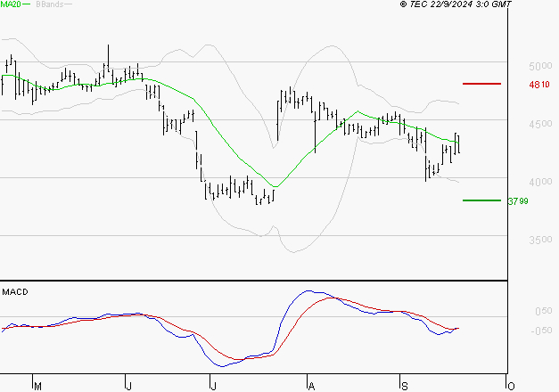Click the MACD panel label
The height and width of the screenshot is (392, 559).
coord(15,292)
